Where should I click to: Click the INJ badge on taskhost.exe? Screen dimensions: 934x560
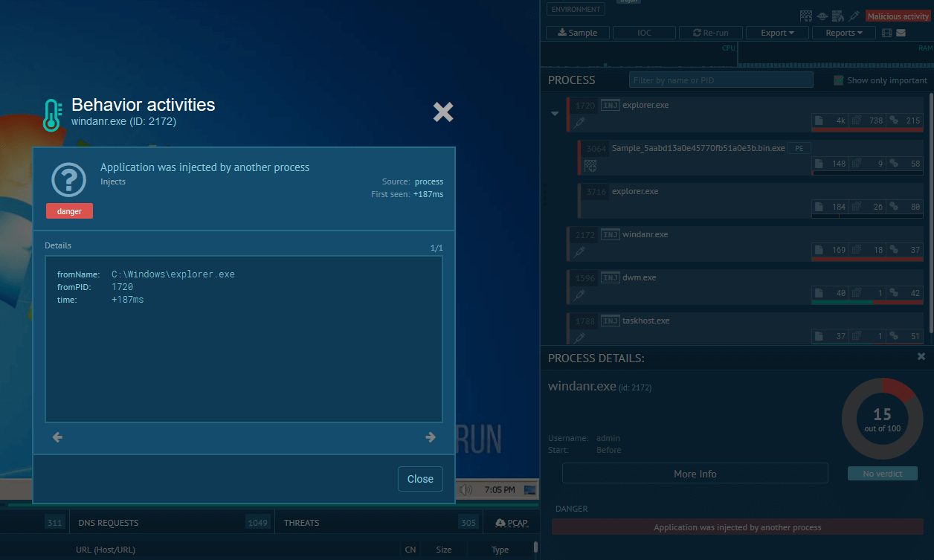tap(611, 321)
